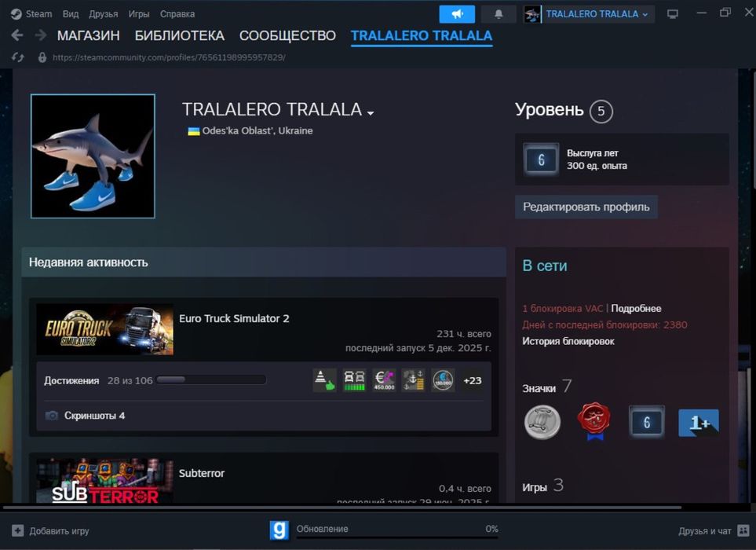The width and height of the screenshot is (756, 550).
Task: Click the plus icon for Добавить игру
Action: pos(18,530)
